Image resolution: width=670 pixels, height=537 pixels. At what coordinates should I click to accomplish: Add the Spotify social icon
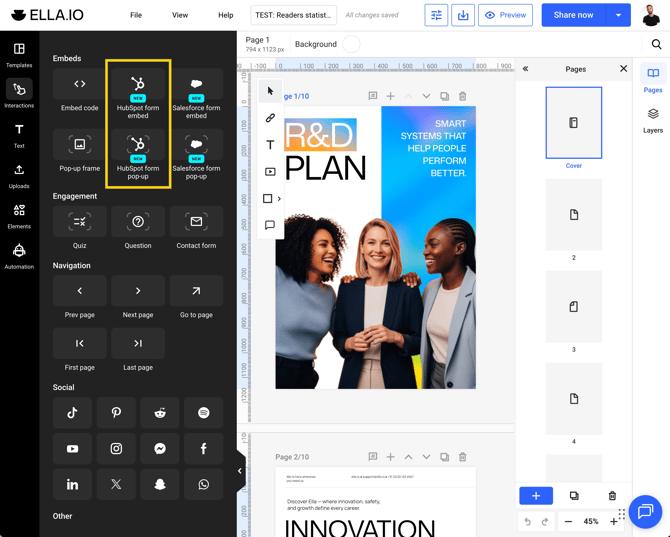pyautogui.click(x=203, y=413)
